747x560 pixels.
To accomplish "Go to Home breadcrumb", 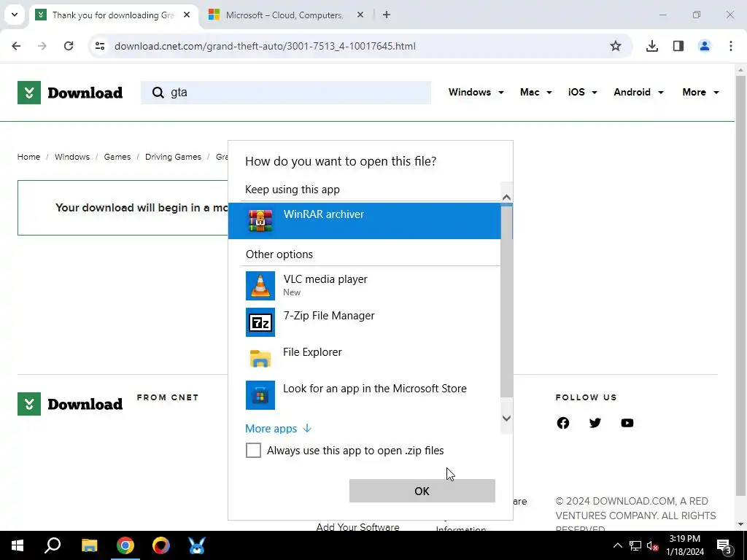I will pos(28,157).
